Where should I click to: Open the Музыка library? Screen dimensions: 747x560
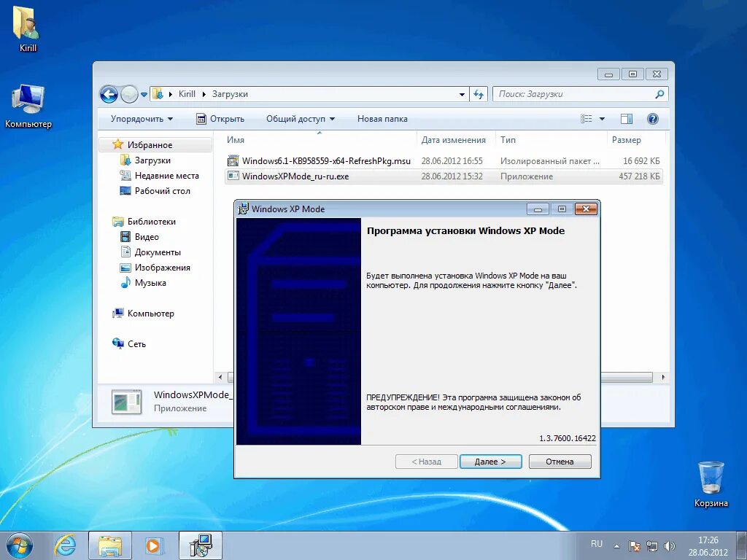tap(150, 282)
